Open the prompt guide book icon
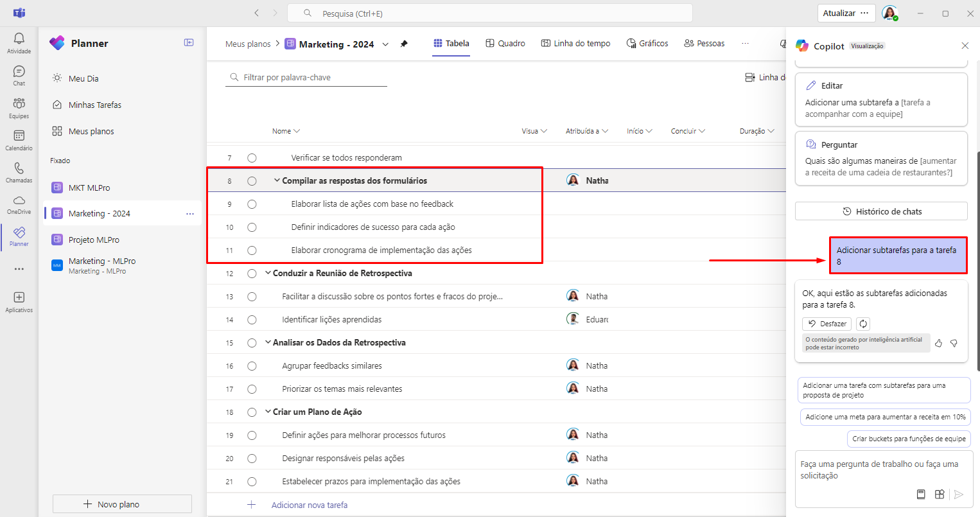The width and height of the screenshot is (980, 517). tap(921, 494)
